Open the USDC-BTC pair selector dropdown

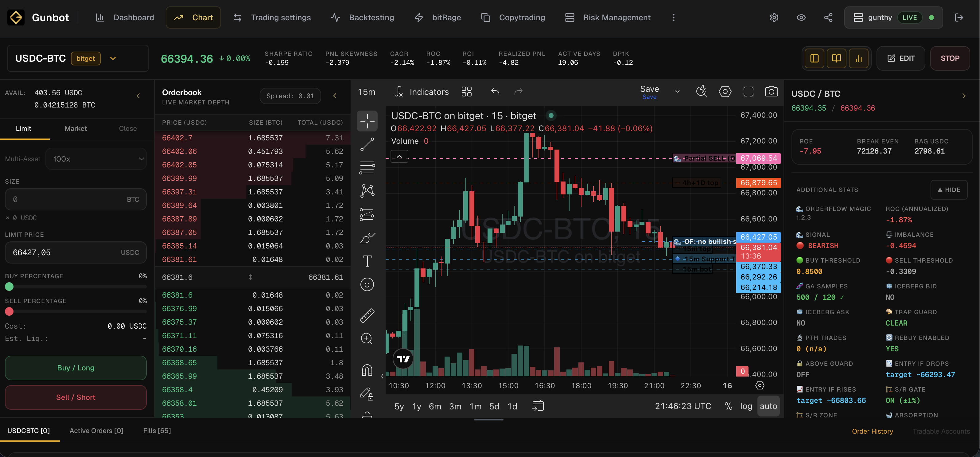coord(113,58)
